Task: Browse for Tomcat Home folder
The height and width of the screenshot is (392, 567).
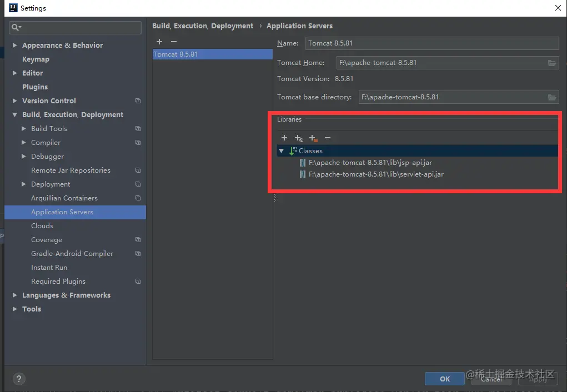Action: point(552,63)
